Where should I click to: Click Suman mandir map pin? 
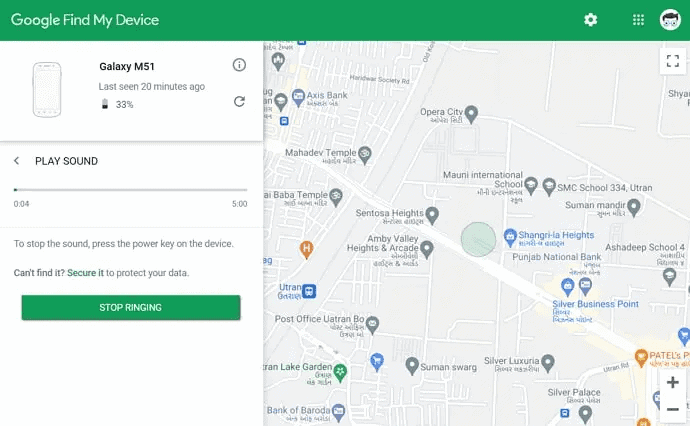pos(634,208)
